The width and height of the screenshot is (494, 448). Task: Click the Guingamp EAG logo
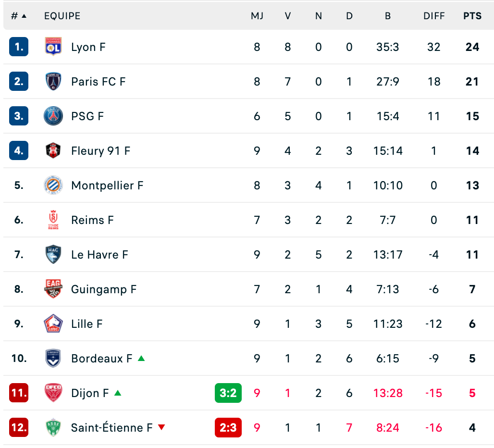53,289
